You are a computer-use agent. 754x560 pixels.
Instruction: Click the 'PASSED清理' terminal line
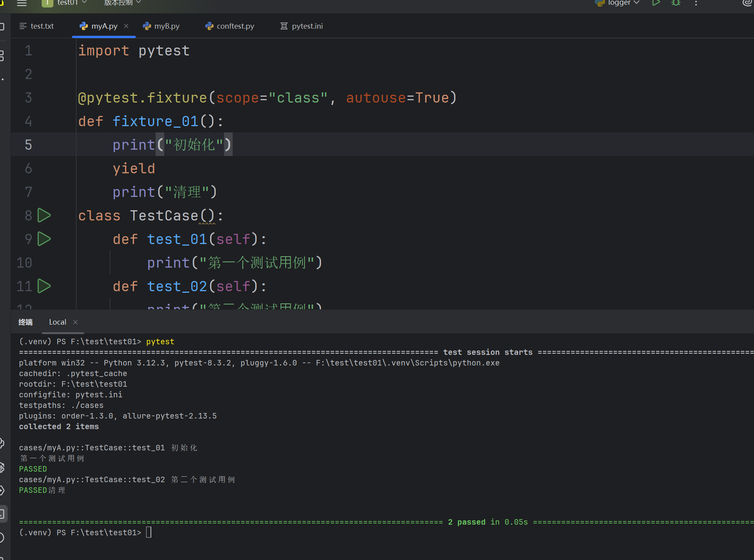(x=42, y=490)
